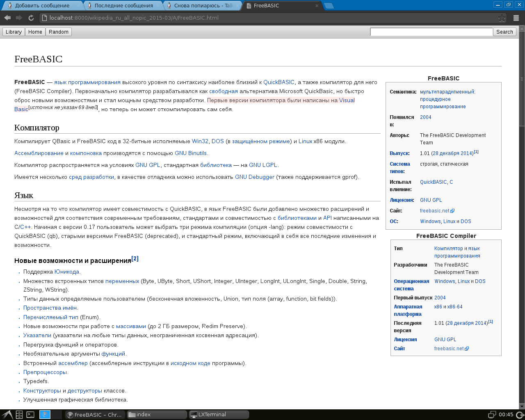Screen dimensions: 525x420
Task: Open the 'Конструкторы' link
Action: [x=42, y=391]
